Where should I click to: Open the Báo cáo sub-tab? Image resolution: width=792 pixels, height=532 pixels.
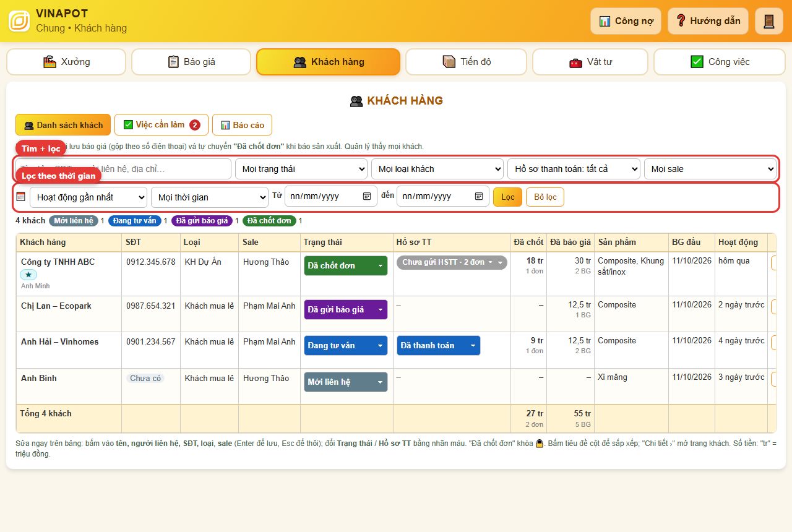242,125
